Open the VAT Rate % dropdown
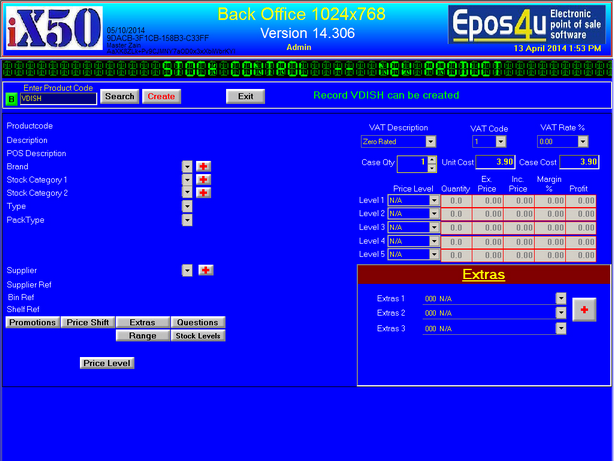The height and width of the screenshot is (461, 614). coord(583,141)
